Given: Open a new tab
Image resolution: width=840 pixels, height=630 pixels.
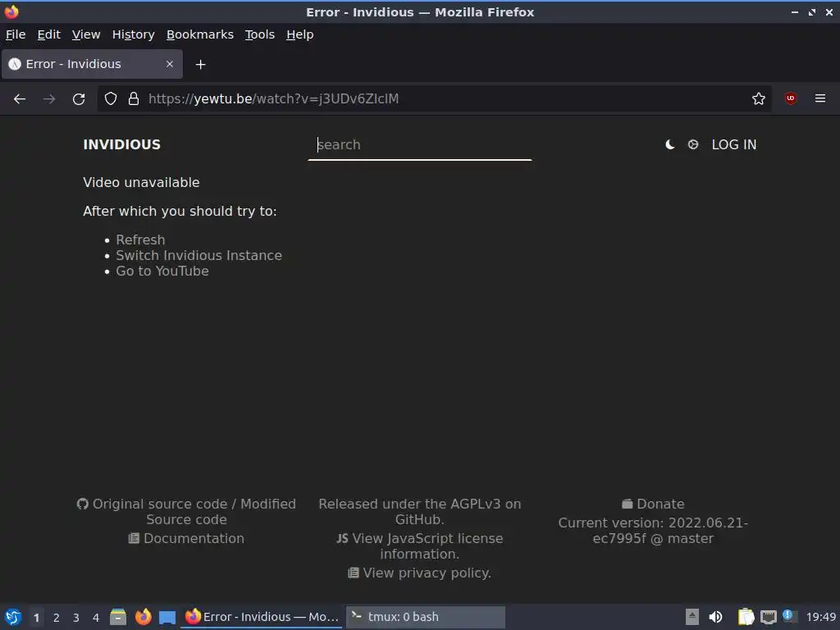Looking at the screenshot, I should tap(200, 64).
